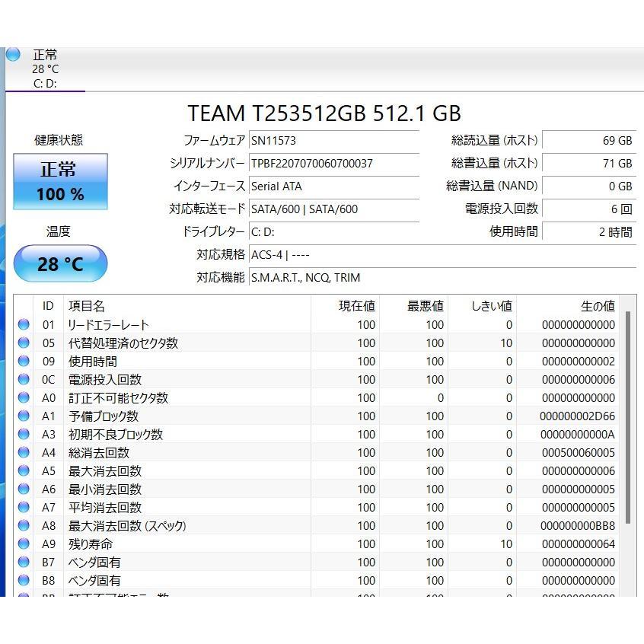644x644 pixels.
Task: Click the status dot for row A3 初期不良ブロック数
Action: tap(24, 434)
